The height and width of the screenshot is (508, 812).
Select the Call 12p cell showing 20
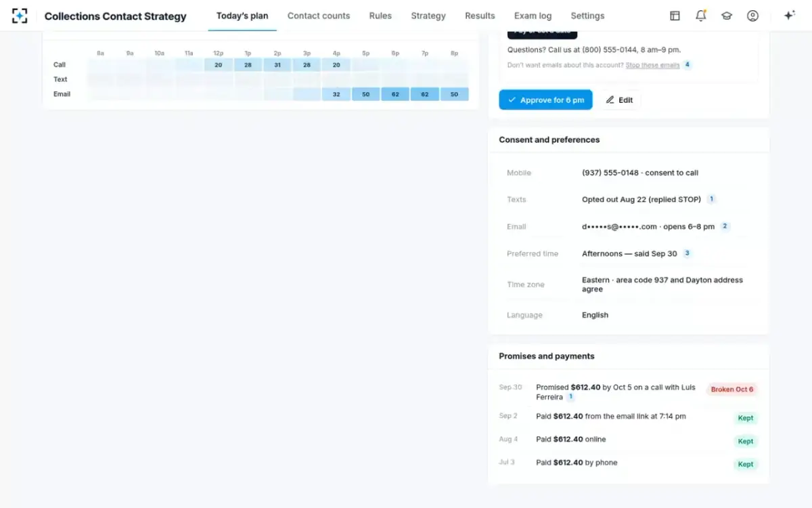point(219,65)
